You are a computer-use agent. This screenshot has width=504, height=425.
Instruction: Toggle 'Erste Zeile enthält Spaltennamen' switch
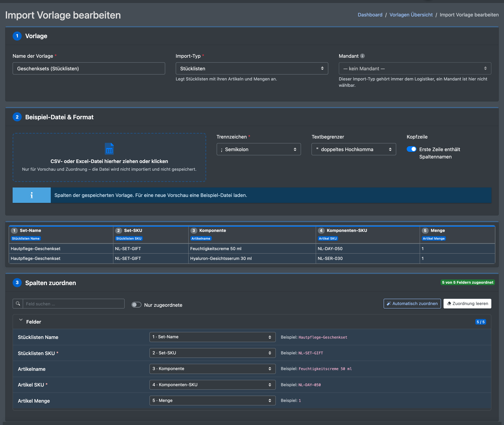411,149
